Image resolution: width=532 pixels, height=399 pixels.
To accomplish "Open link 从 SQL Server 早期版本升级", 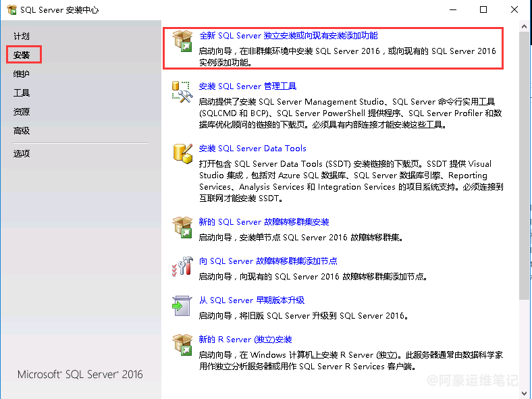I will [252, 300].
